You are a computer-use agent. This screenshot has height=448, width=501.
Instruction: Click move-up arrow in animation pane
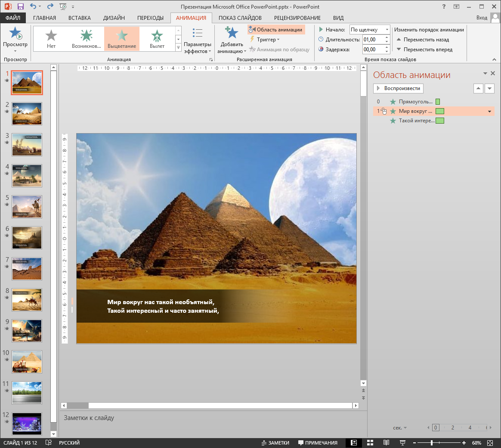click(478, 88)
